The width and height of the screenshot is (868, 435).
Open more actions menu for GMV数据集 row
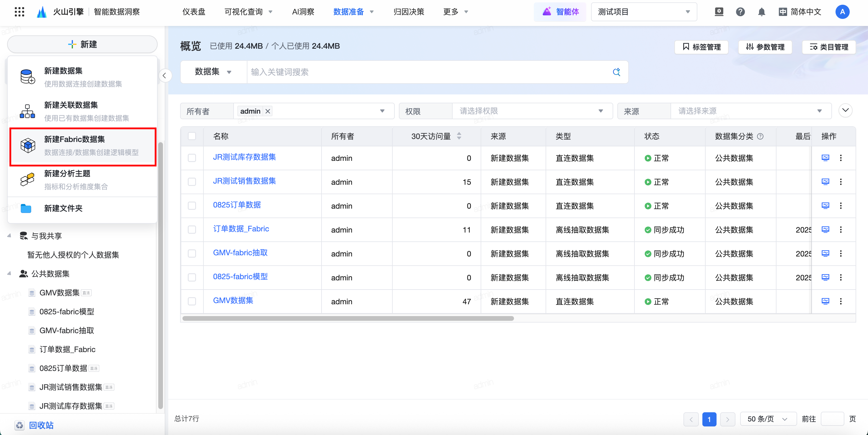coord(841,301)
